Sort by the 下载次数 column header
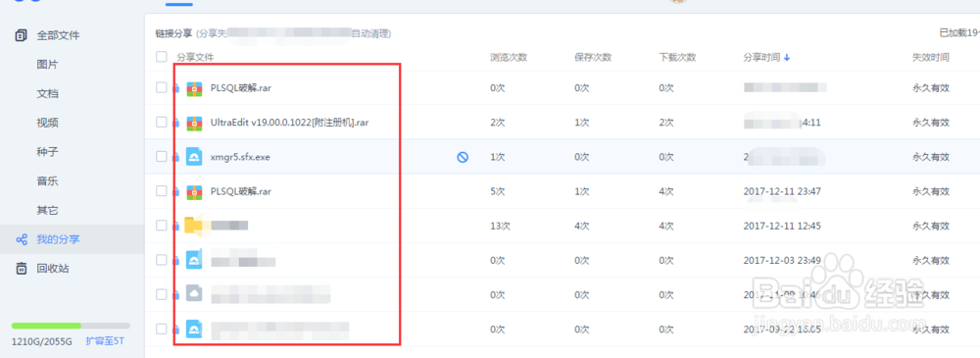 (x=677, y=58)
